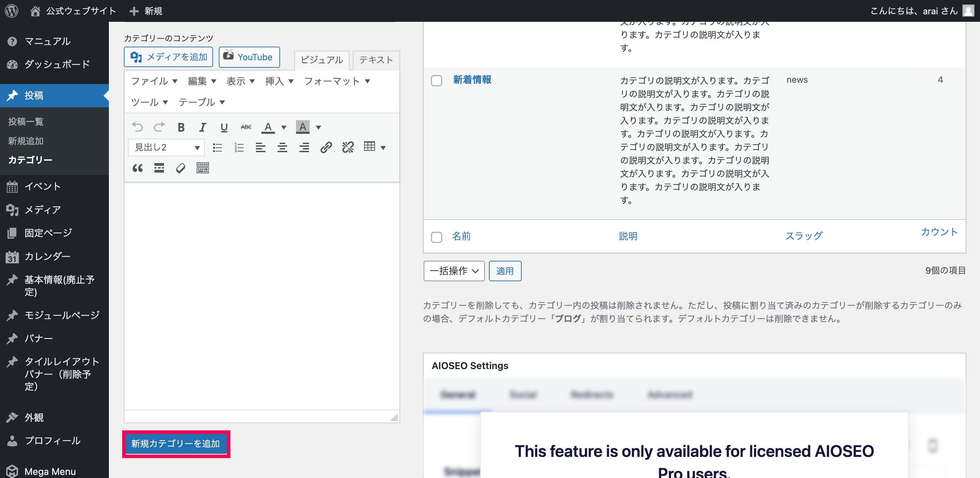The width and height of the screenshot is (980, 478).
Task: Apply bold formatting in editor toolbar
Action: [x=181, y=127]
